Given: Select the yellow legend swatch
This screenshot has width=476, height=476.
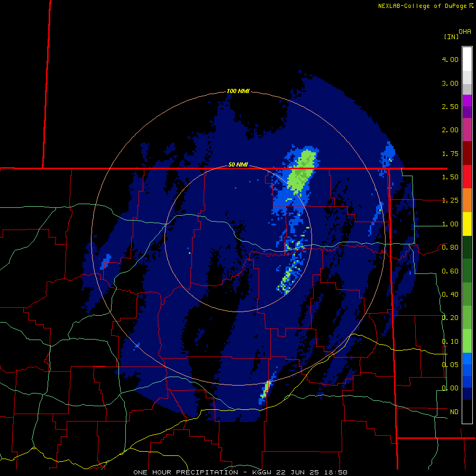Looking at the screenshot, I should [467, 224].
